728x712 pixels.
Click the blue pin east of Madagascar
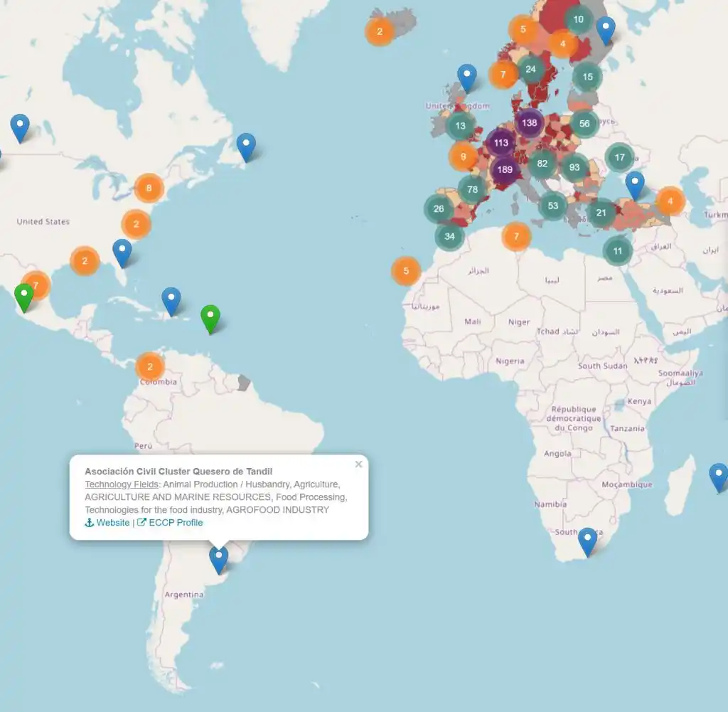[719, 477]
